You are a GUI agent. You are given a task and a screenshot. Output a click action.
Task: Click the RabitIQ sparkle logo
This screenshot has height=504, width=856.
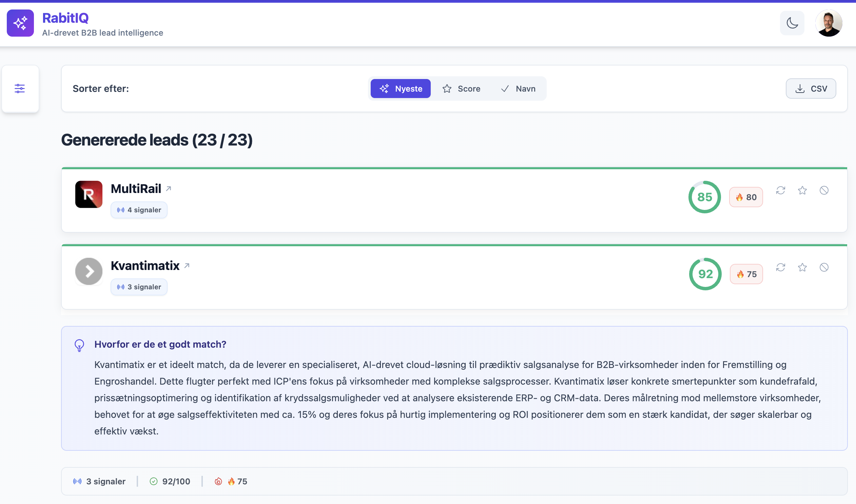(20, 23)
